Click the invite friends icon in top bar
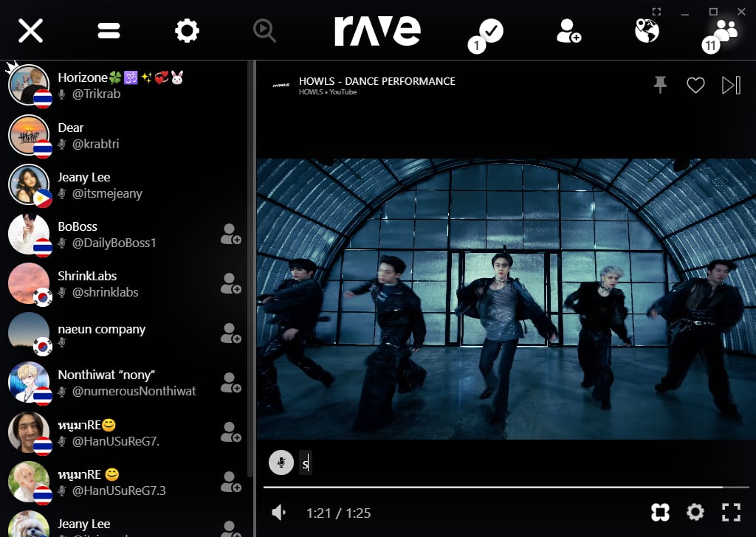This screenshot has width=756, height=537. coord(569,31)
